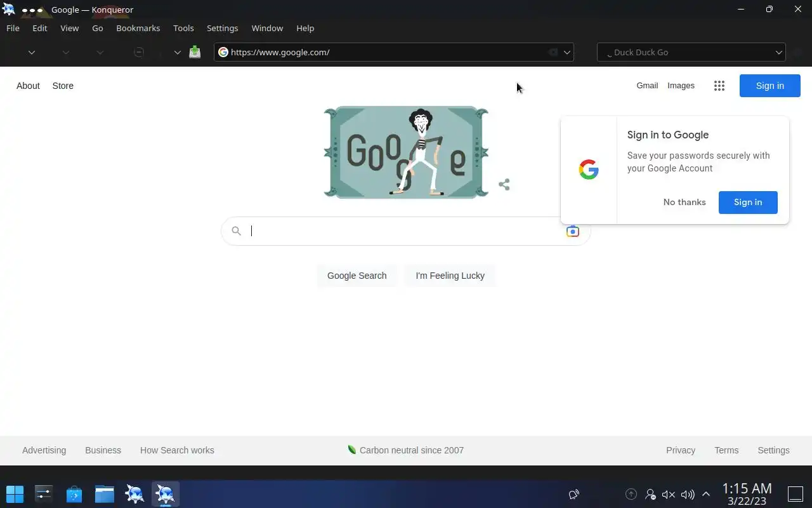812x508 pixels.
Task: Open the Help menu
Action: point(305,28)
